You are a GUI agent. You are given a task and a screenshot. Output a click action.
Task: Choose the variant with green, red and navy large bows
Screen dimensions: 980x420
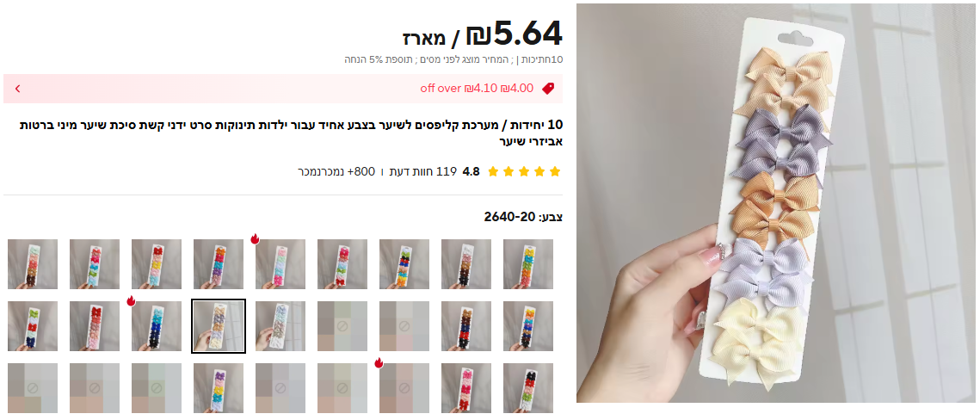click(x=33, y=325)
